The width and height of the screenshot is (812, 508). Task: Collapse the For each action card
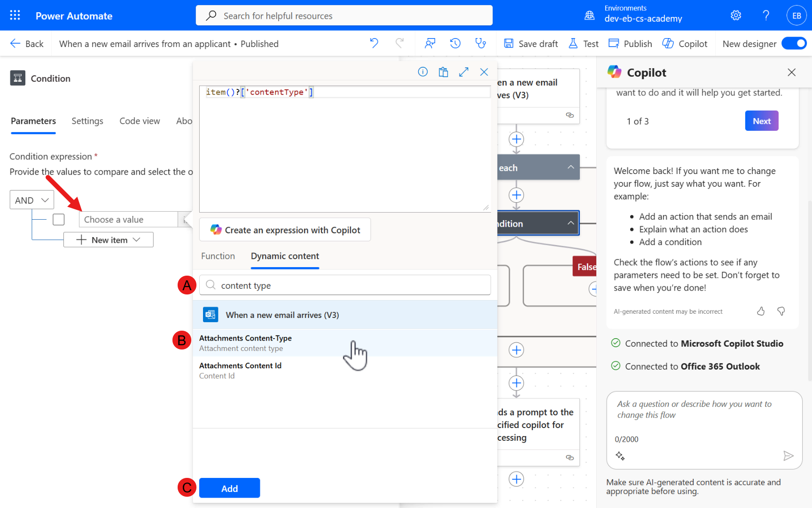pyautogui.click(x=570, y=167)
